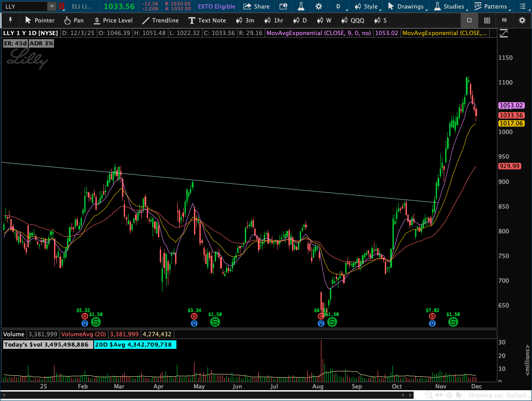Click the scroll right arrow at bottom
The height and width of the screenshot is (401, 532).
(x=410, y=395)
